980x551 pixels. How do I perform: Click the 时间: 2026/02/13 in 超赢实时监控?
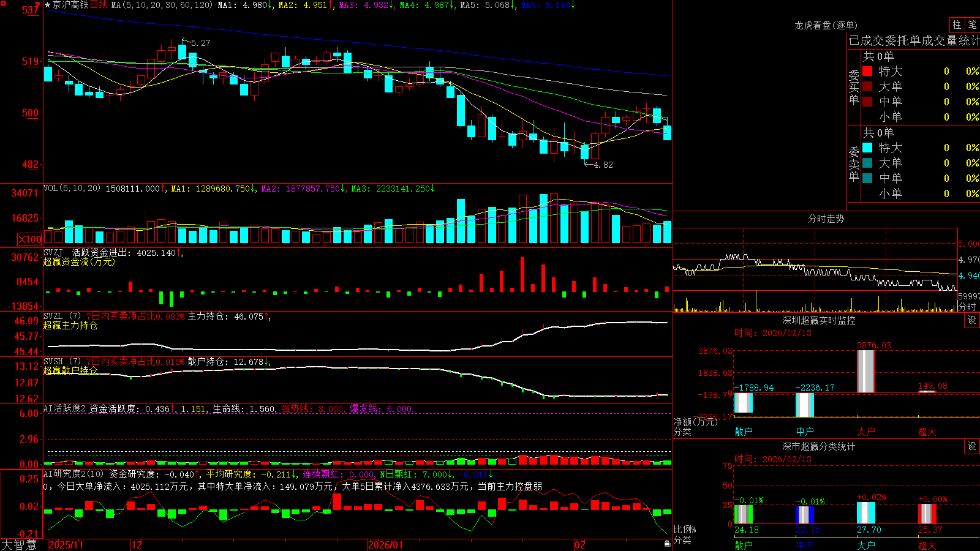tap(772, 333)
